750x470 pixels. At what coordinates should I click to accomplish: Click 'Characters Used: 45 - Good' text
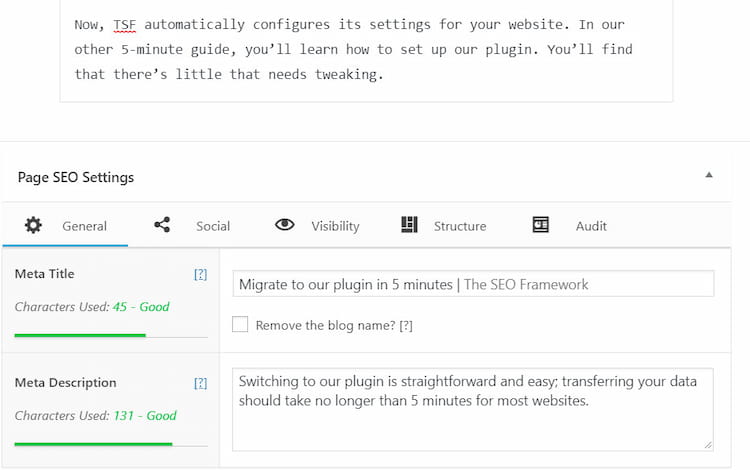[x=92, y=306]
